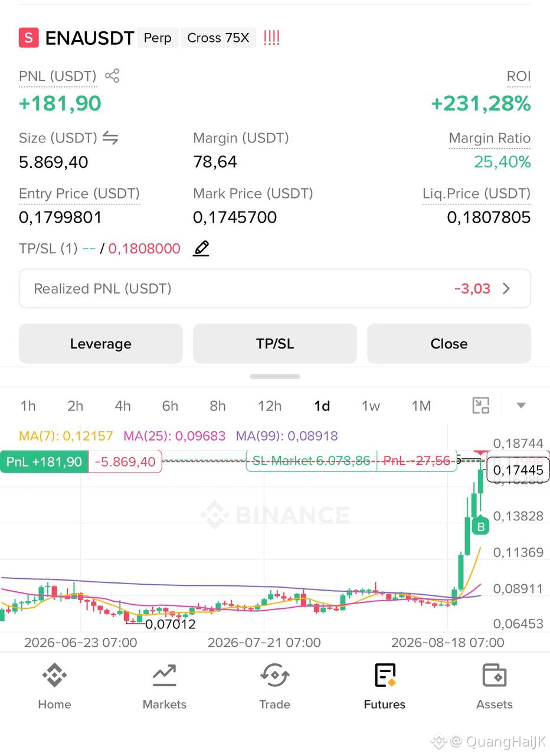The height and width of the screenshot is (756, 550).
Task: Tap the mark price value 0,1745700
Action: (x=235, y=217)
